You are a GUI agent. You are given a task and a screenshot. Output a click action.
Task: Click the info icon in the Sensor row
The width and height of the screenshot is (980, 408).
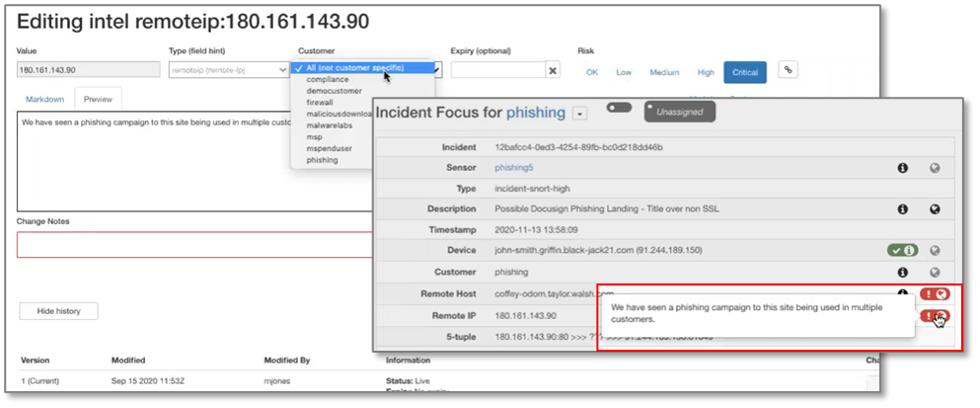pos(902,169)
